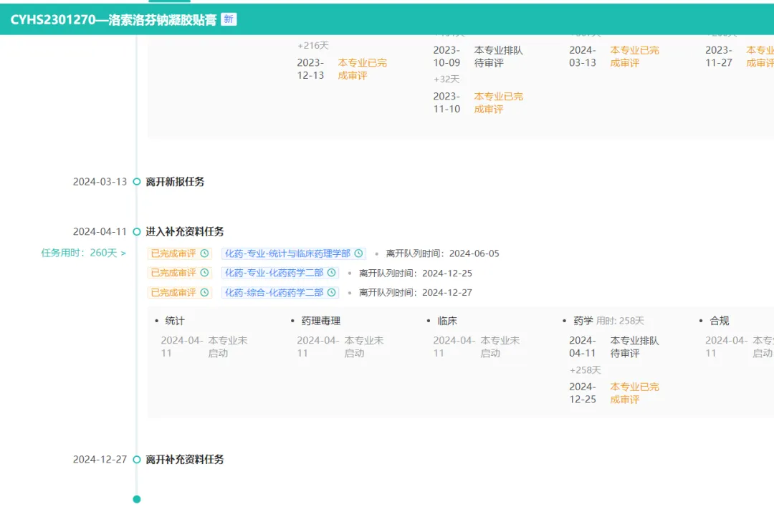Image resolution: width=774 pixels, height=532 pixels.
Task: Click the 新 badge next to title
Action: (229, 19)
